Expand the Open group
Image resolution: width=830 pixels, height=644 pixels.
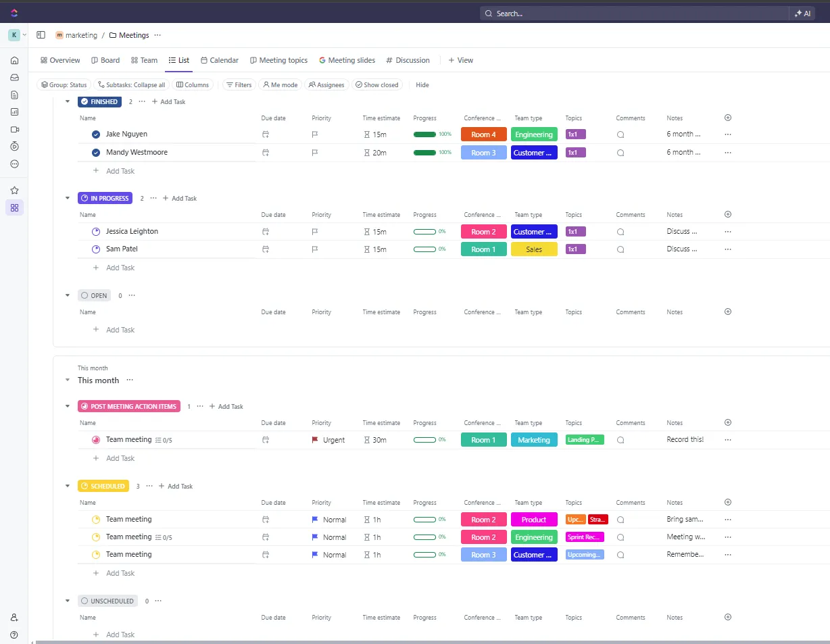tap(67, 295)
